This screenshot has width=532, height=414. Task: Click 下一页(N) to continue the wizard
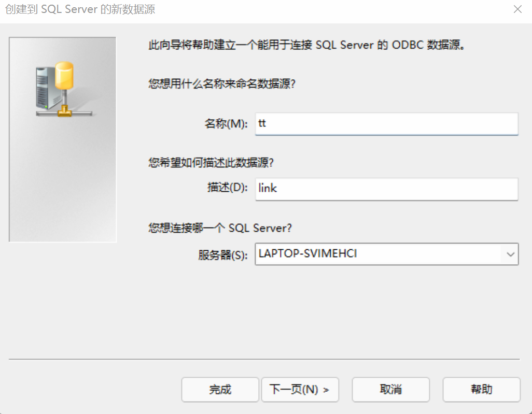[300, 390]
